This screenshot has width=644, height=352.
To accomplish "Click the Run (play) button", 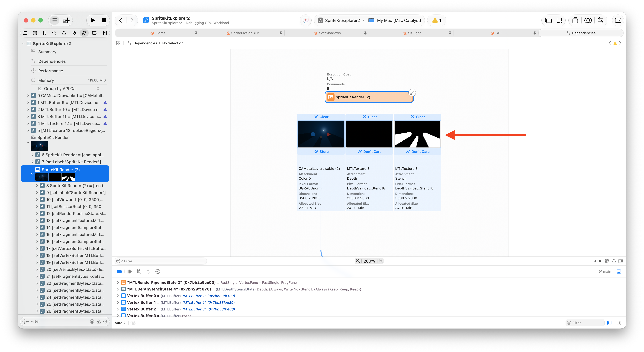I will [x=93, y=20].
